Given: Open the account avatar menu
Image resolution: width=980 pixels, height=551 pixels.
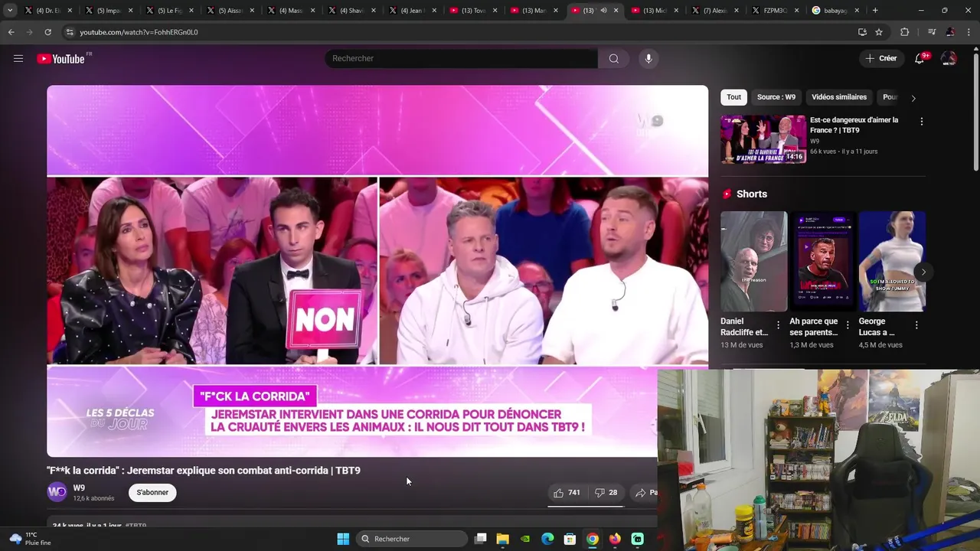Looking at the screenshot, I should 949,59.
